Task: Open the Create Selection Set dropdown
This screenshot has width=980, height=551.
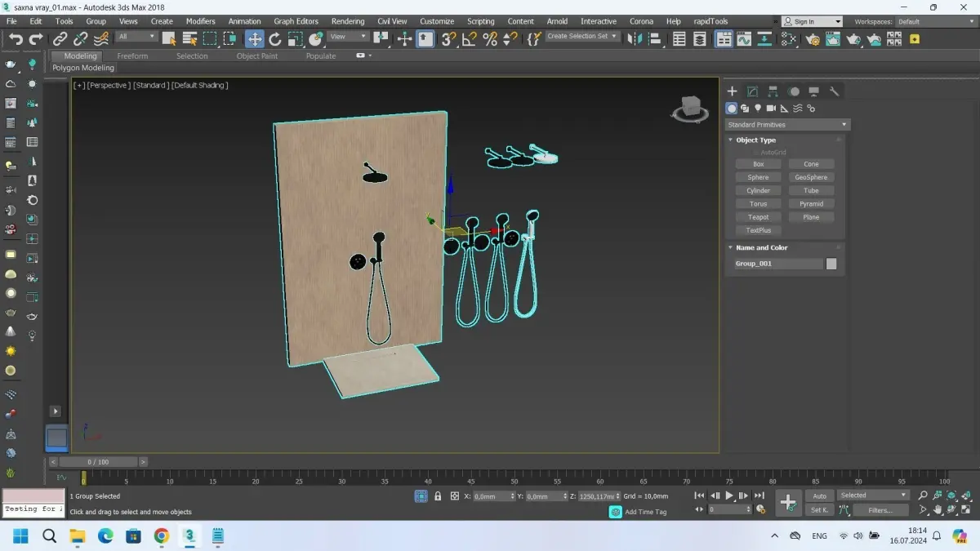Action: click(582, 37)
